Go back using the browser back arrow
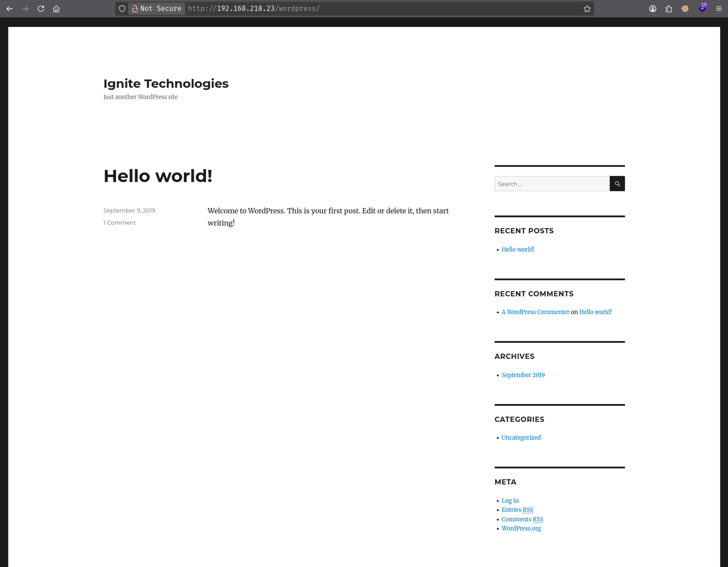The height and width of the screenshot is (567, 728). point(9,9)
